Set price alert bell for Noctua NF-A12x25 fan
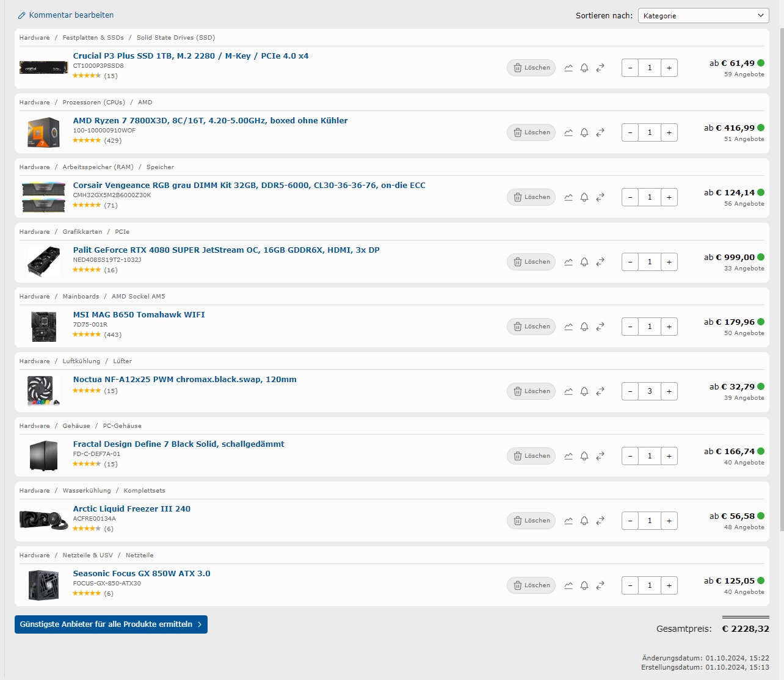The height and width of the screenshot is (680, 784). coord(584,391)
